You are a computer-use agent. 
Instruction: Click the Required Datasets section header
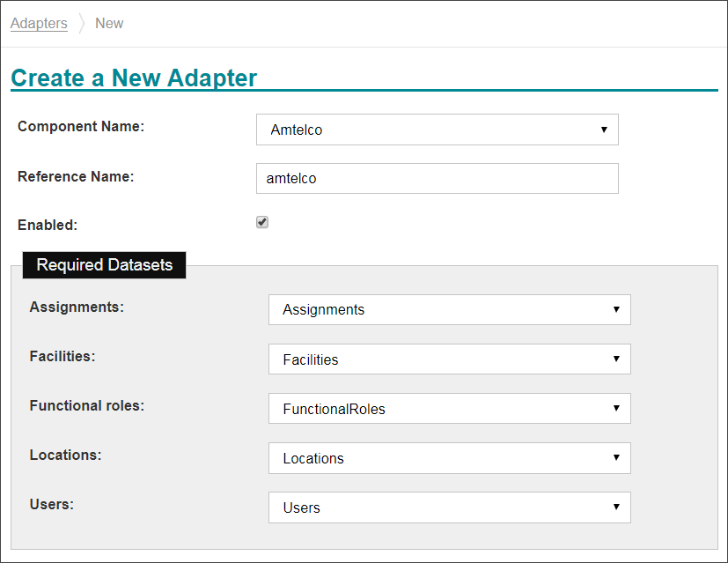105,265
